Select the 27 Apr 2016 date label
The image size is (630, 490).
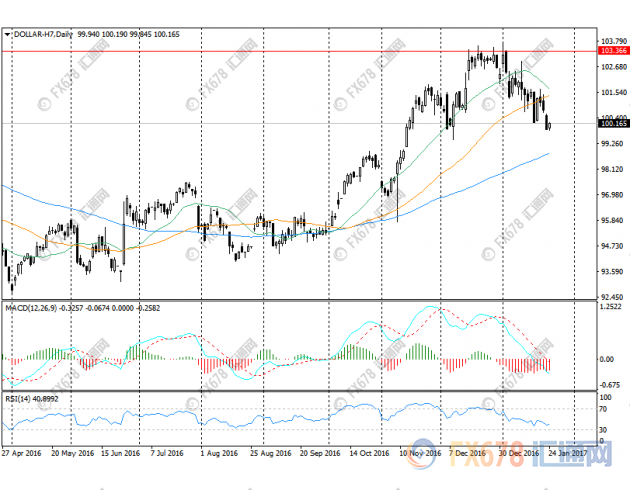click(x=21, y=452)
